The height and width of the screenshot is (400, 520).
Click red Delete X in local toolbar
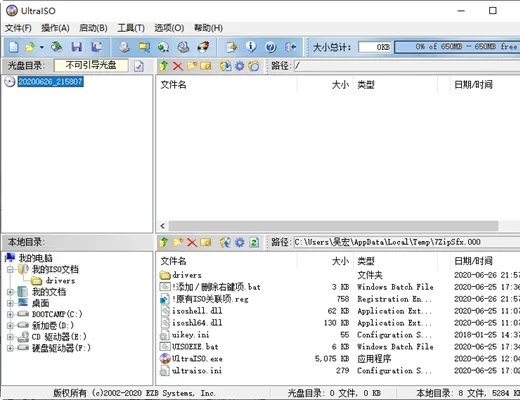pos(192,242)
